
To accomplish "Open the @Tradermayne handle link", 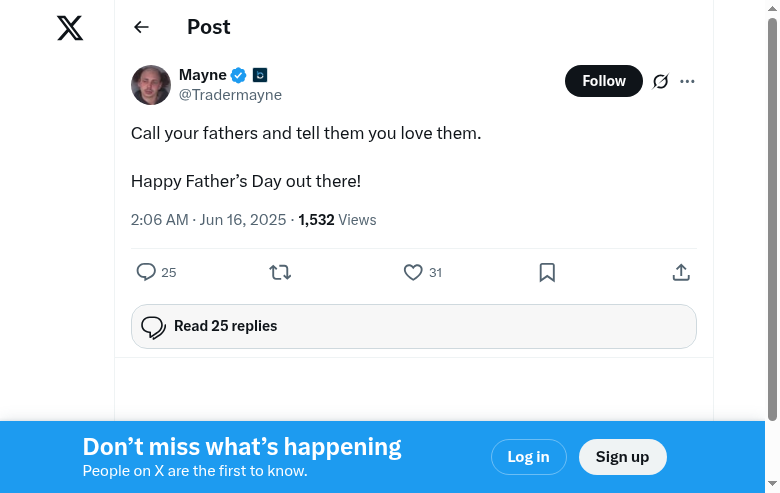I will click(x=230, y=95).
